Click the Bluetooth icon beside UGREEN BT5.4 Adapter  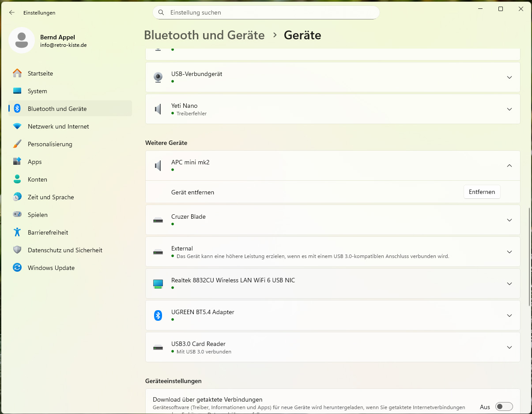point(158,315)
